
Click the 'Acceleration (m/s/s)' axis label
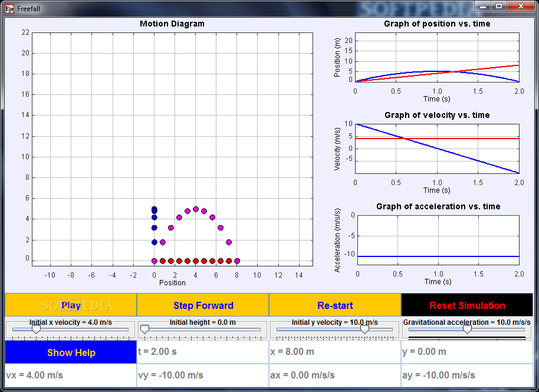point(337,240)
